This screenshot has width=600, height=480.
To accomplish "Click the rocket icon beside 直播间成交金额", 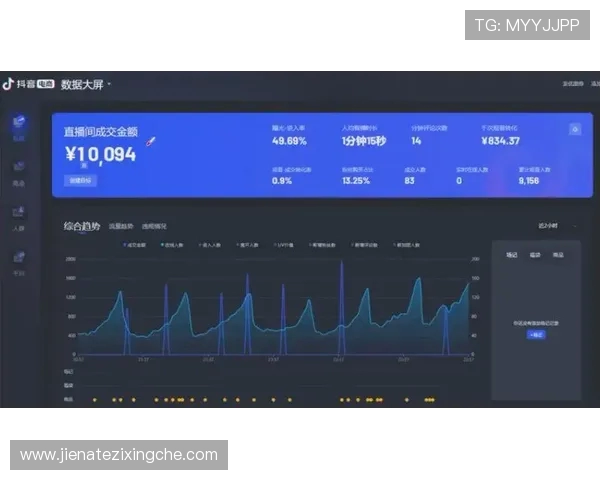I will pos(151,144).
